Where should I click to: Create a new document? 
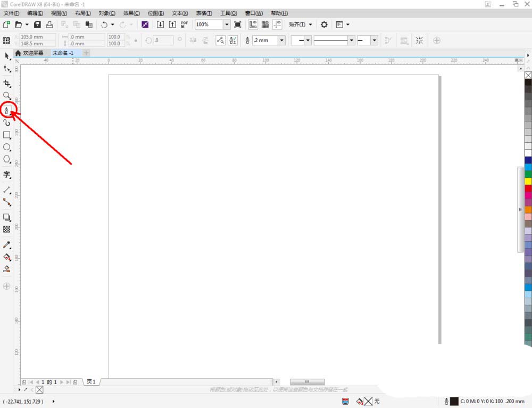(x=6, y=25)
